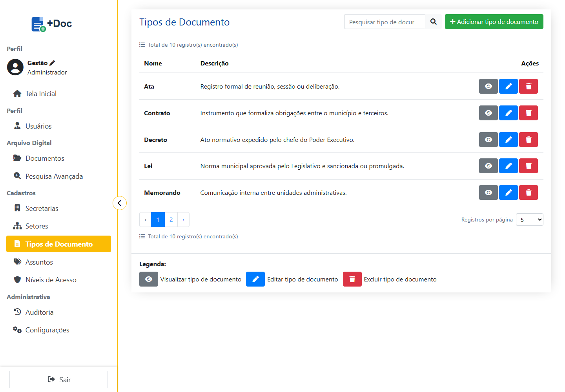Edit the Contrato document type

pos(508,113)
